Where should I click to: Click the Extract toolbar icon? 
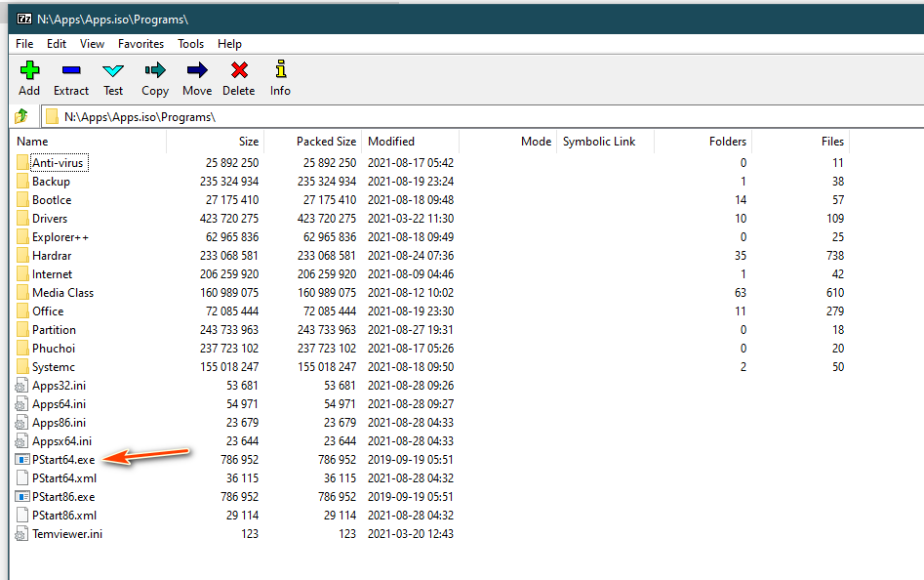[x=70, y=70]
